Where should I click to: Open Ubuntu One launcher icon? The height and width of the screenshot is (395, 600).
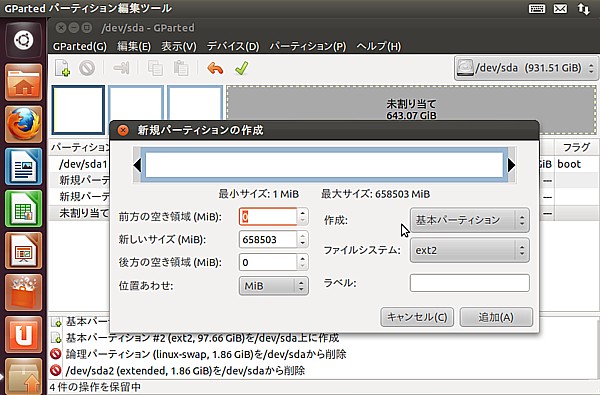coord(24,335)
